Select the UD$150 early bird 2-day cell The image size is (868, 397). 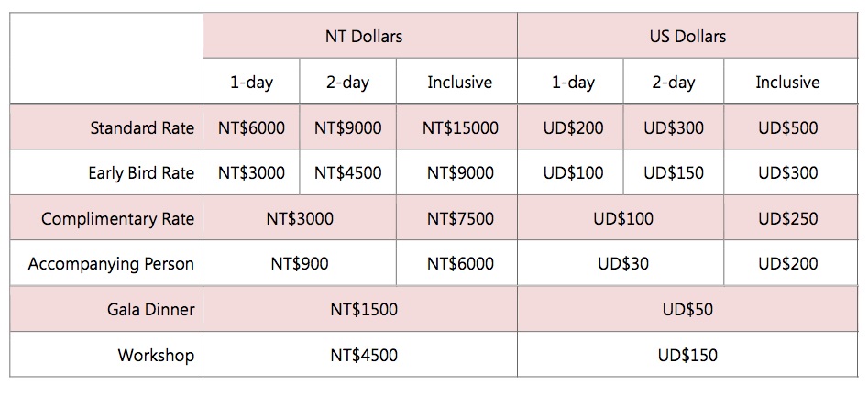point(674,172)
